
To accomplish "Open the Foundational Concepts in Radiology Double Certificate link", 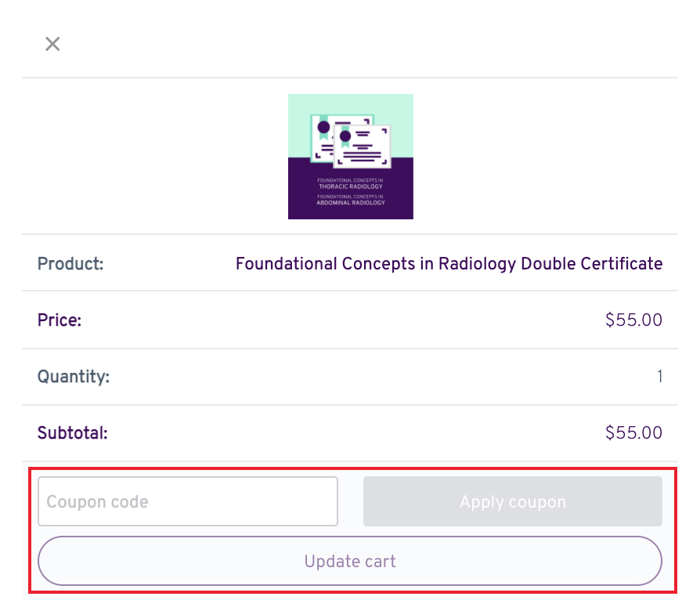I will click(x=449, y=264).
